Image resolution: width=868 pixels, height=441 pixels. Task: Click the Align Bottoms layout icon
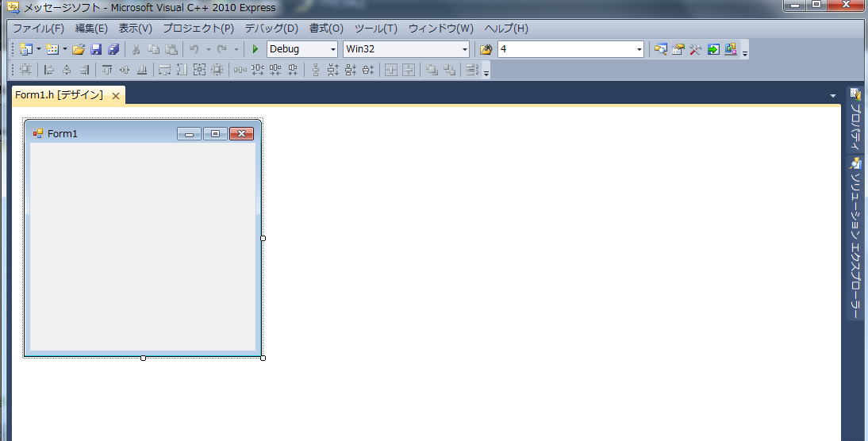coord(142,70)
